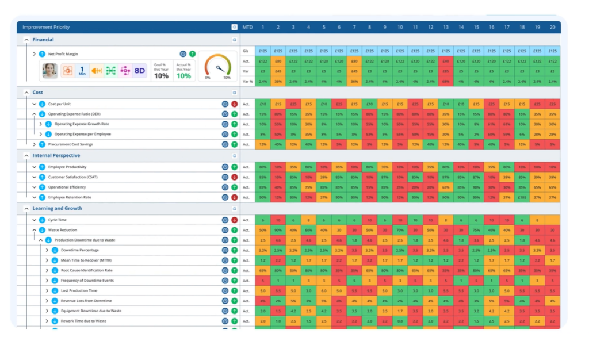Expand the Net Profit Margin row
Image resolution: width=589 pixels, height=364 pixels.
(x=34, y=54)
